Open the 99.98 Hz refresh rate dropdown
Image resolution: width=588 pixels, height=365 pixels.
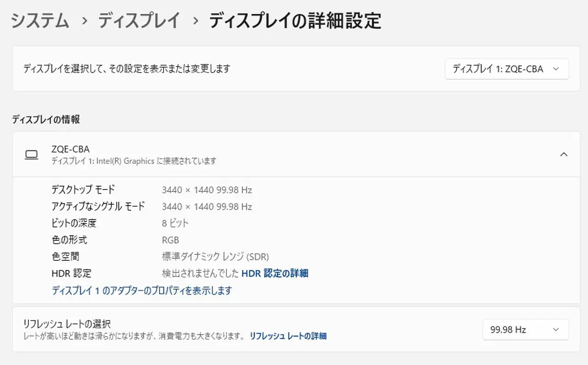[x=525, y=330]
